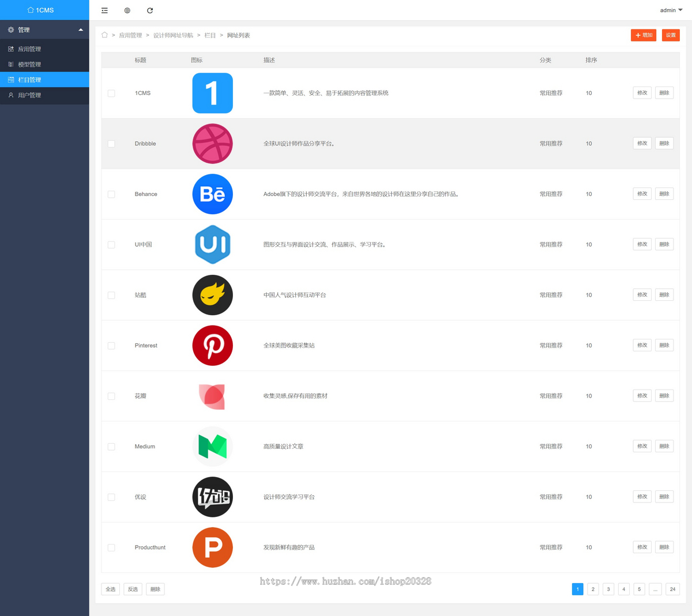
Task: Click the Producthunt orange P logo icon
Action: point(212,547)
